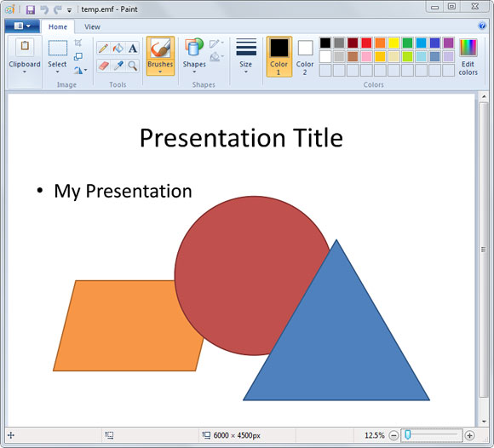Click the Resize icon

[x=78, y=56]
